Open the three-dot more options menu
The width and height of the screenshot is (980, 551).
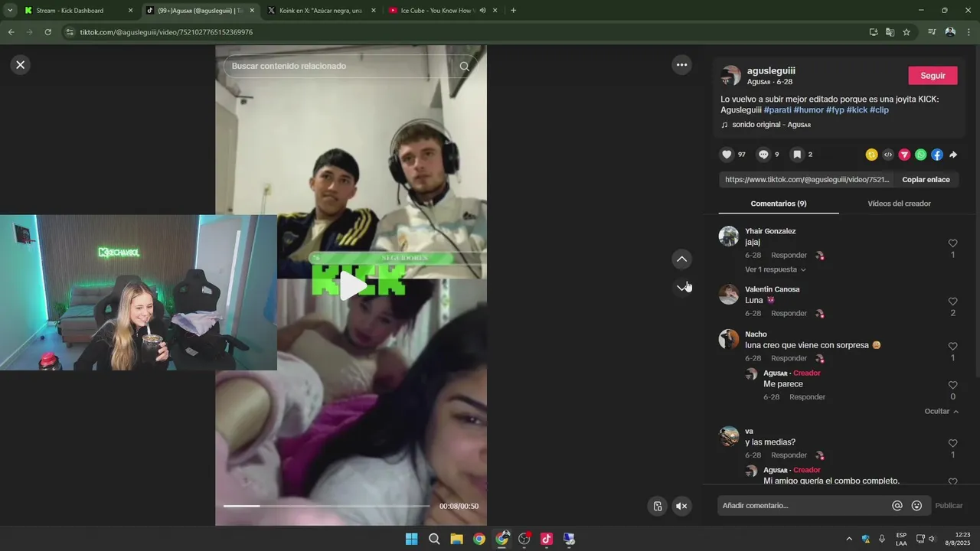[x=681, y=65]
